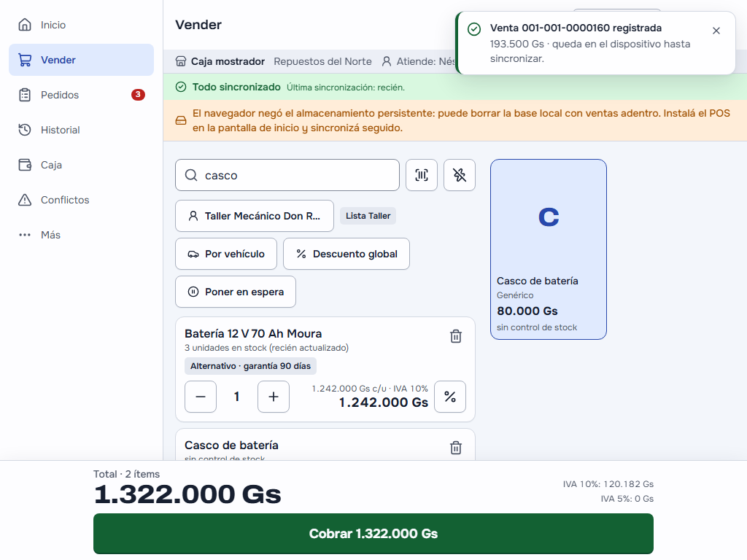Dismiss the Venta registrada notification
747x560 pixels.
(716, 31)
